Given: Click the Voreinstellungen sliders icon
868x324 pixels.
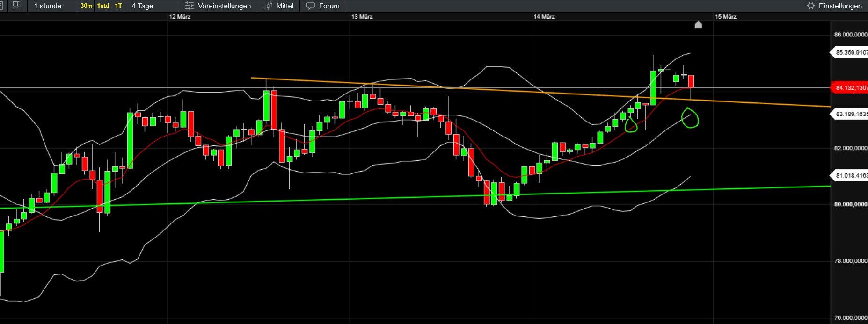Looking at the screenshot, I should pos(189,6).
